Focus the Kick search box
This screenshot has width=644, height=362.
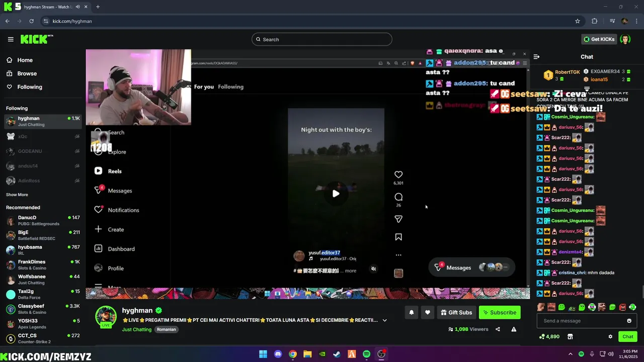click(x=322, y=39)
